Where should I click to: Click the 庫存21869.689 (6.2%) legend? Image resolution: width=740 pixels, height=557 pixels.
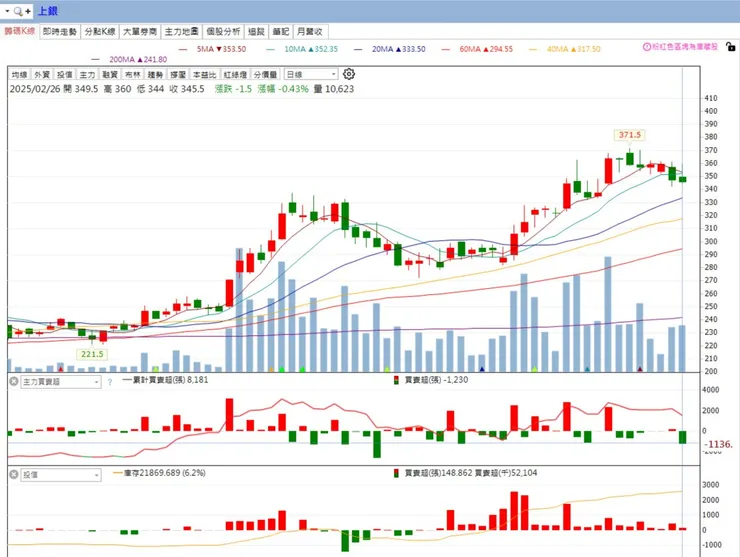pos(160,473)
